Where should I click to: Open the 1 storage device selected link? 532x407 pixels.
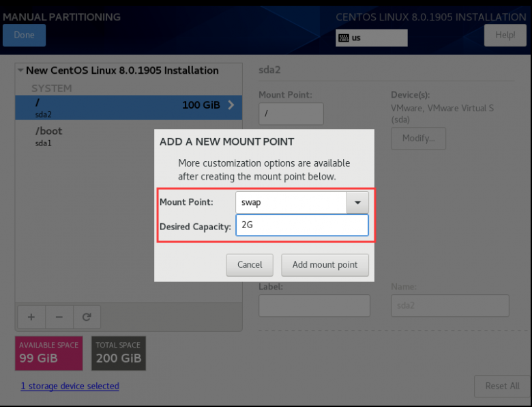[x=70, y=386]
